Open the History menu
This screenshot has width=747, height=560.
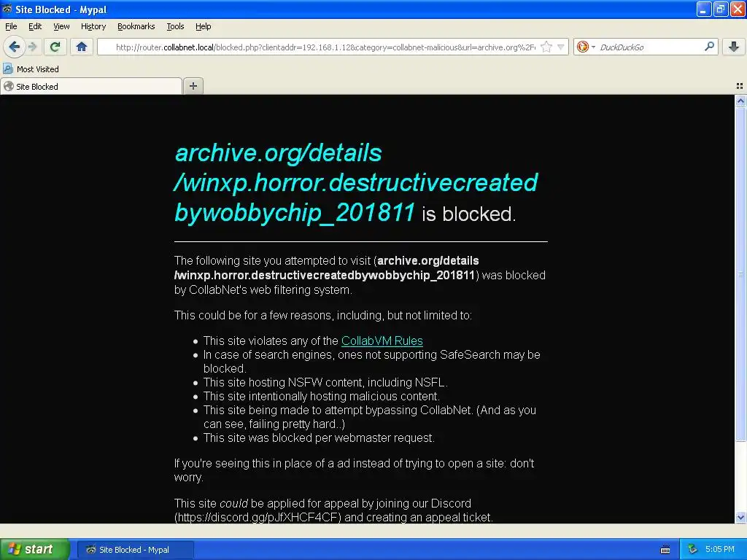pos(93,26)
